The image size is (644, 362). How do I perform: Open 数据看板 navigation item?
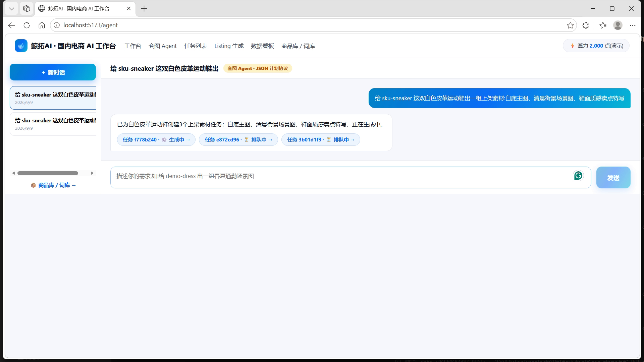(x=262, y=46)
